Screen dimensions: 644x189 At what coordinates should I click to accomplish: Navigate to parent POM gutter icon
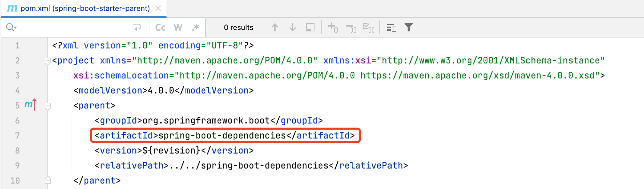click(x=31, y=105)
